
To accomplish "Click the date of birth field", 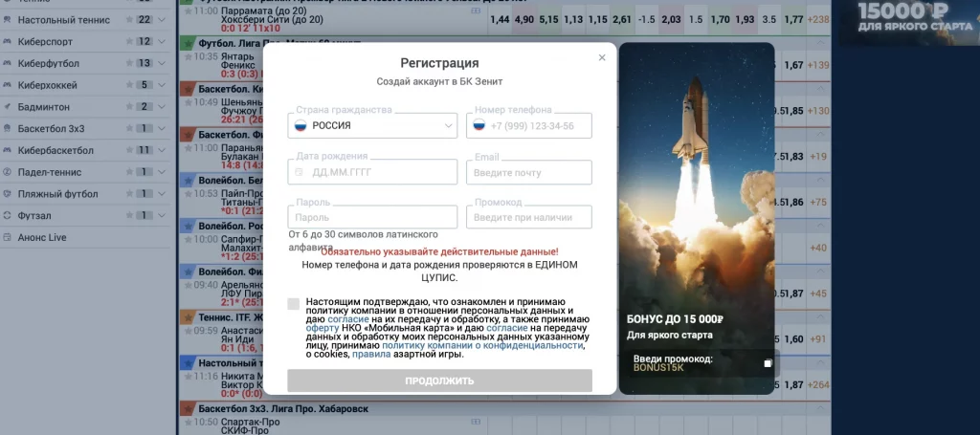I will pos(372,172).
